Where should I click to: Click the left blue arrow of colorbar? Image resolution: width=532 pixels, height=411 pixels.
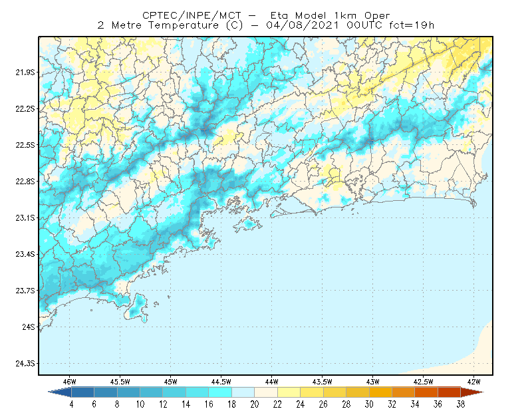(x=61, y=392)
